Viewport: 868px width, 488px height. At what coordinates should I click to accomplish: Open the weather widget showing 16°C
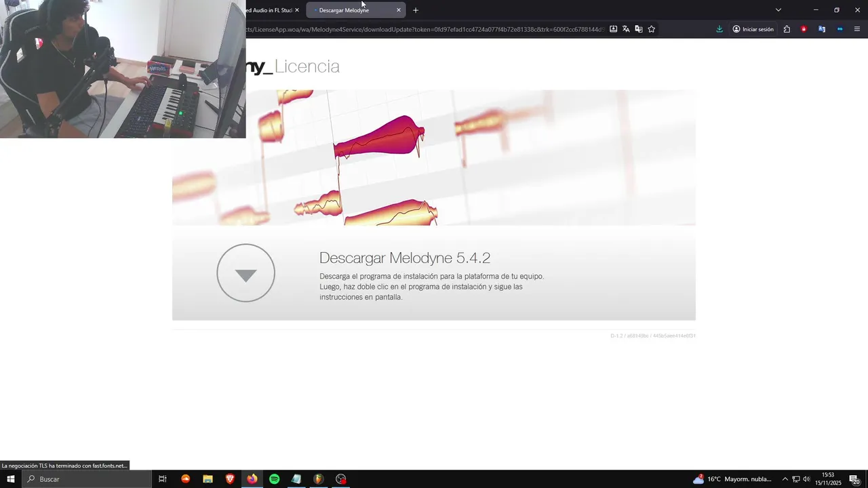(732, 479)
